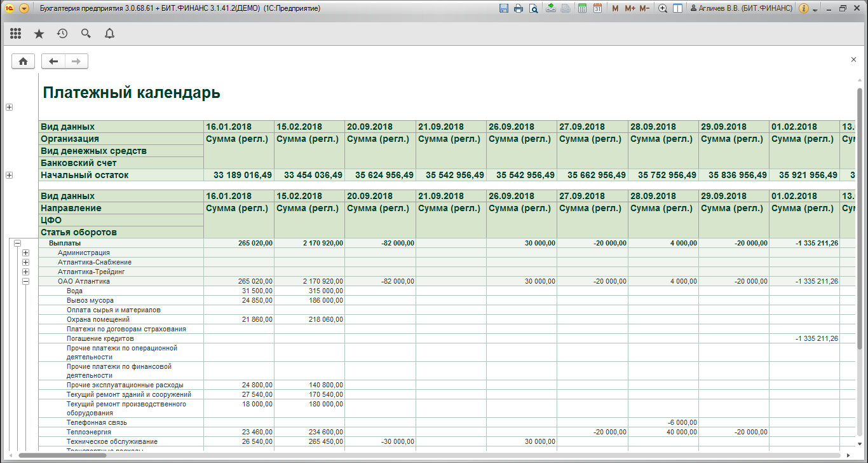Open History clock icon
This screenshot has width=868, height=463.
point(62,33)
